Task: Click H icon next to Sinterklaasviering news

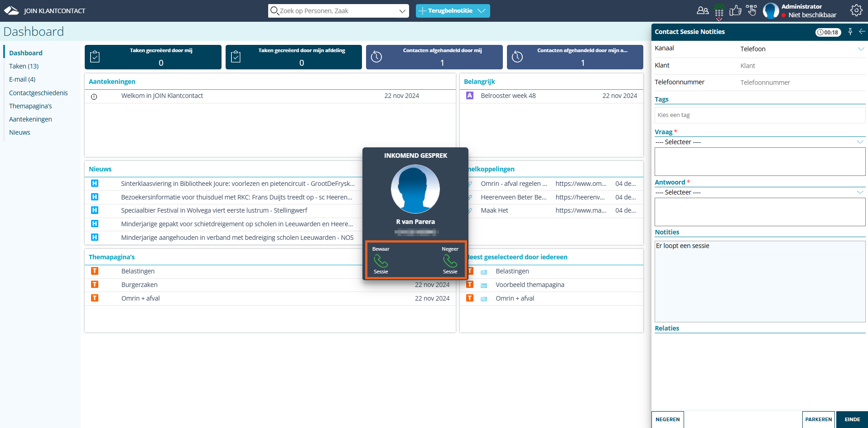Action: coord(95,183)
